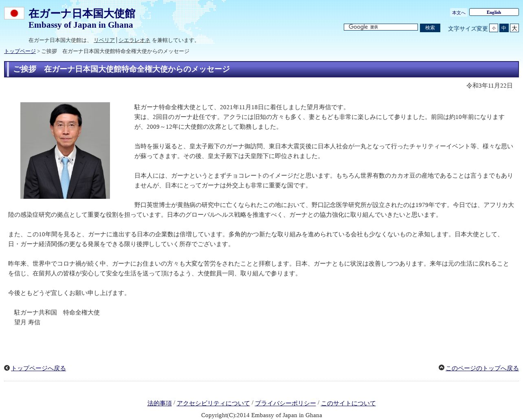The image size is (523, 420).
Task: Click the left-arrow icon beside トップページへ戻る
Action: pyautogui.click(x=7, y=368)
